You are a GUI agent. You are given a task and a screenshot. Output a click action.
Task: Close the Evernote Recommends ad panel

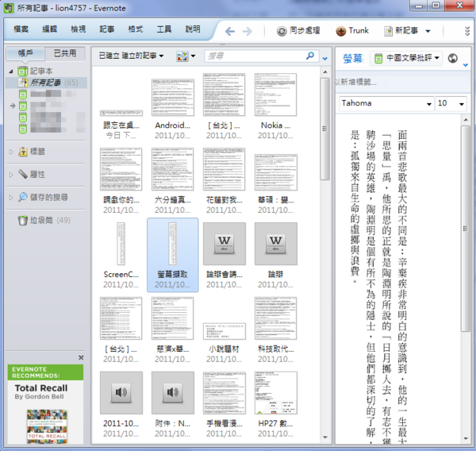click(x=80, y=359)
